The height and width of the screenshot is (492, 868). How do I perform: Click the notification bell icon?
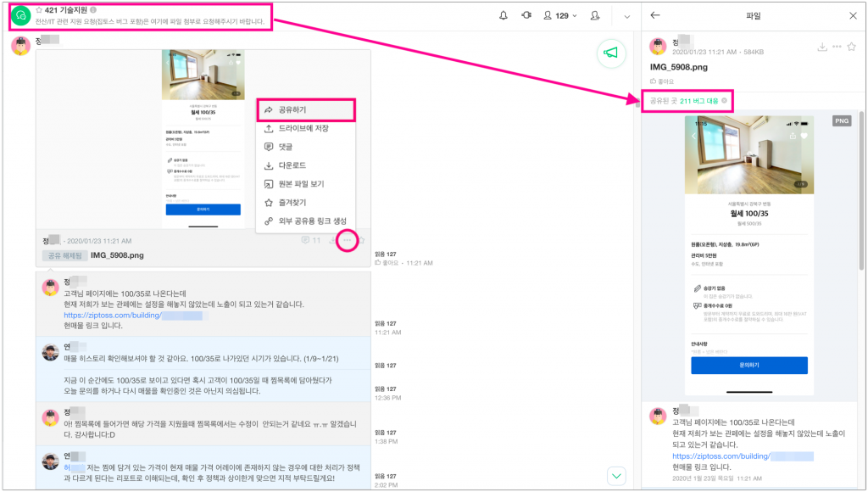pos(504,15)
